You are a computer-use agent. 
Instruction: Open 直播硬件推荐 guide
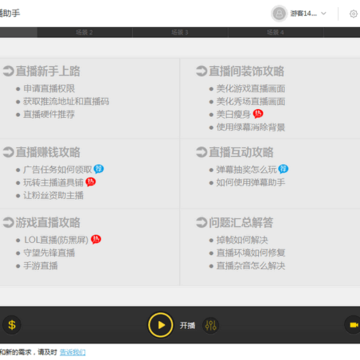click(x=49, y=114)
